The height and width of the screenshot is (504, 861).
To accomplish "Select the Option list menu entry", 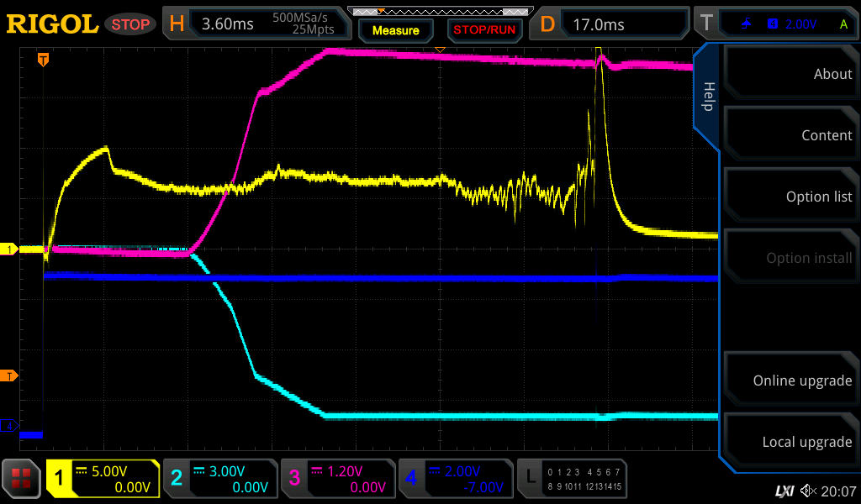I will [x=790, y=197].
